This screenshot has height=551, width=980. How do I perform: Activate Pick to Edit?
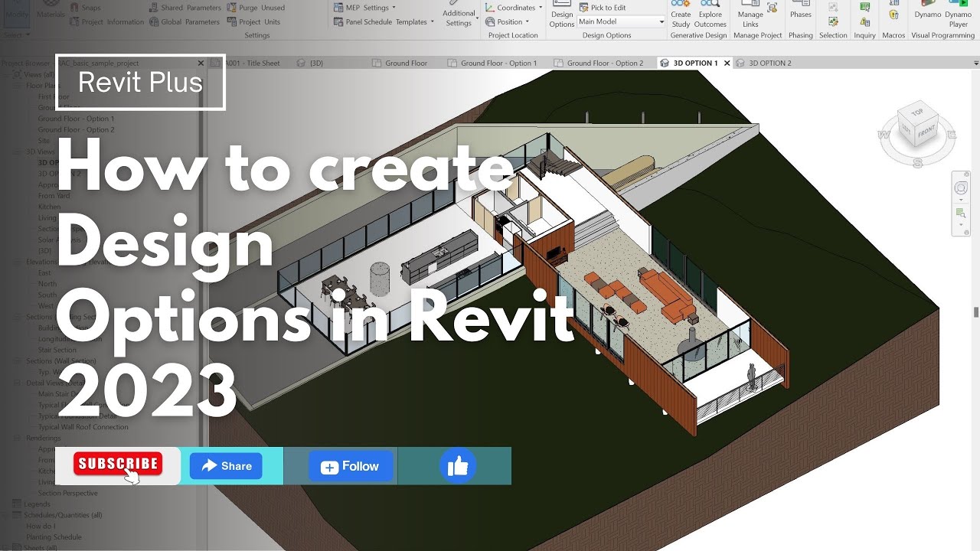pyautogui.click(x=602, y=8)
